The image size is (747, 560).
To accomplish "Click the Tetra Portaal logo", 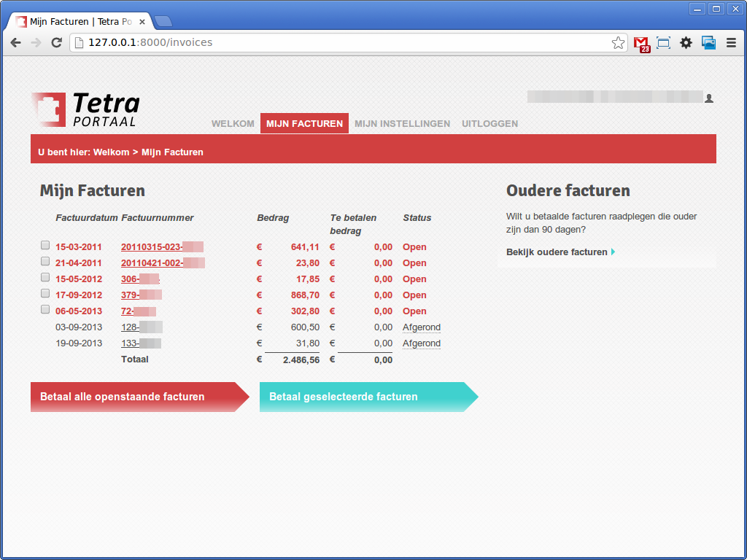I will [x=85, y=109].
